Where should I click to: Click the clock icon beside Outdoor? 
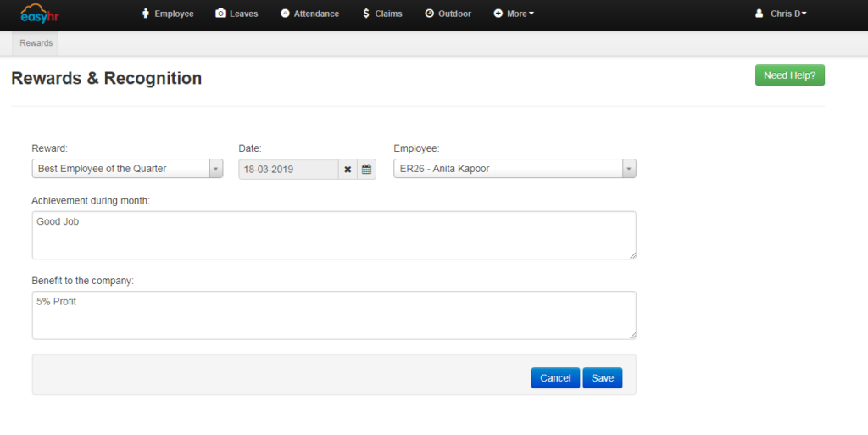430,14
